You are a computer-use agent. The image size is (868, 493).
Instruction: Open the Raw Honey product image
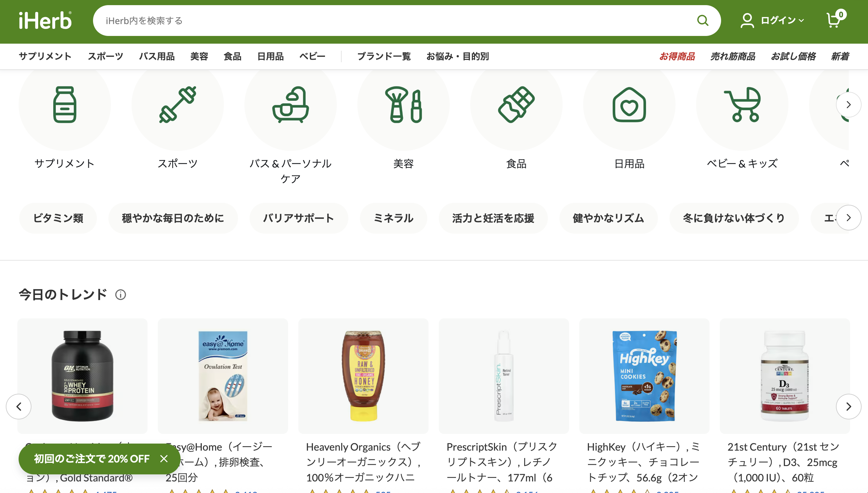(x=363, y=376)
